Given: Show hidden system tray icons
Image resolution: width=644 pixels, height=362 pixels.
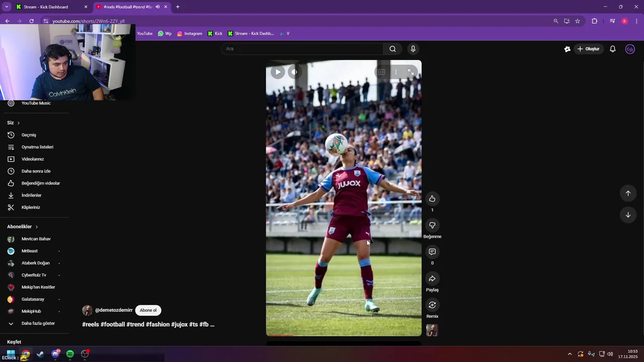Looking at the screenshot, I should [x=570, y=354].
